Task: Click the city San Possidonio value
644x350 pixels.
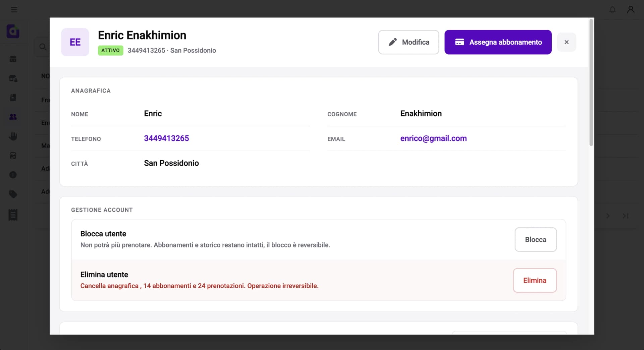Action: click(x=171, y=163)
